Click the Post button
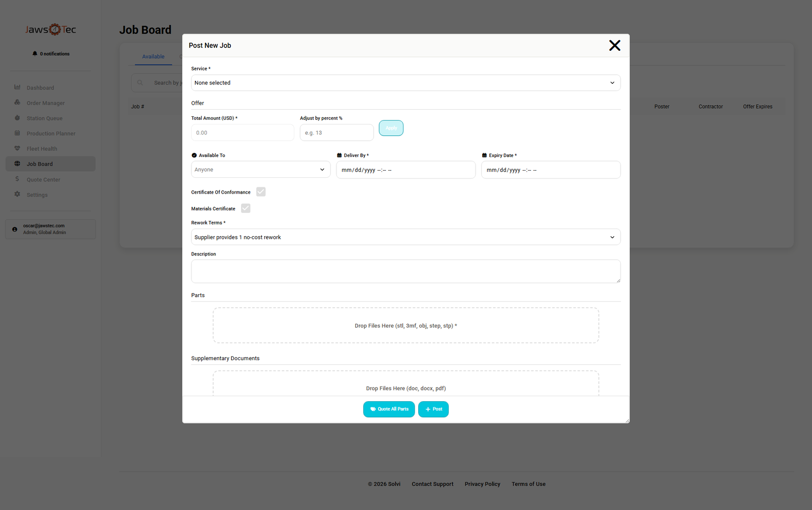Image resolution: width=812 pixels, height=510 pixels. (433, 409)
